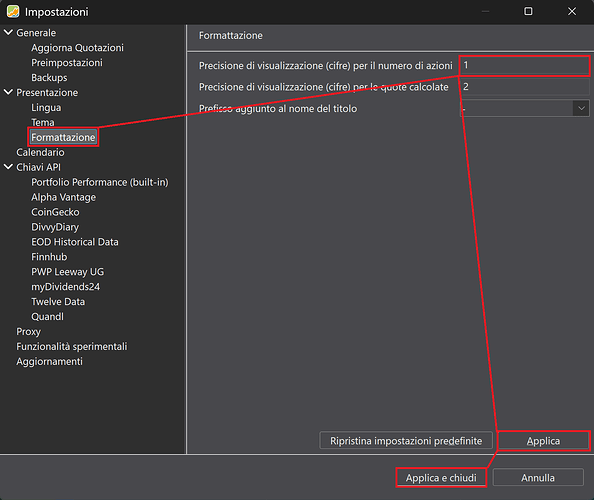Viewport: 594px width, 500px height.
Task: Open the Lingua settings page
Action: pos(46,108)
